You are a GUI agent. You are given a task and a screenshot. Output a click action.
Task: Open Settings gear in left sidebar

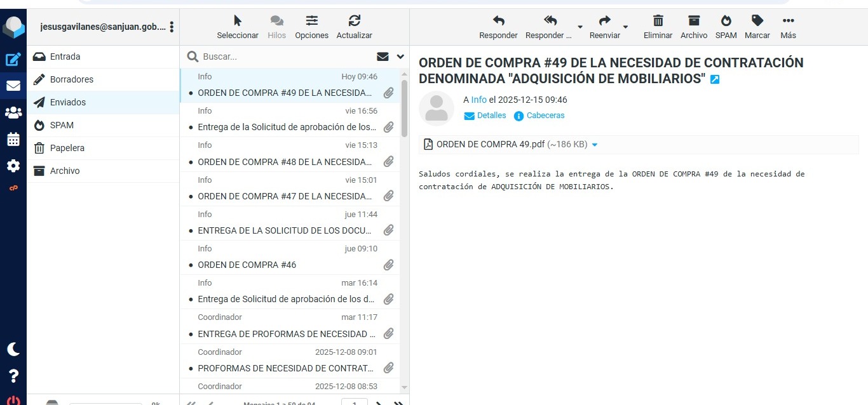click(x=13, y=166)
